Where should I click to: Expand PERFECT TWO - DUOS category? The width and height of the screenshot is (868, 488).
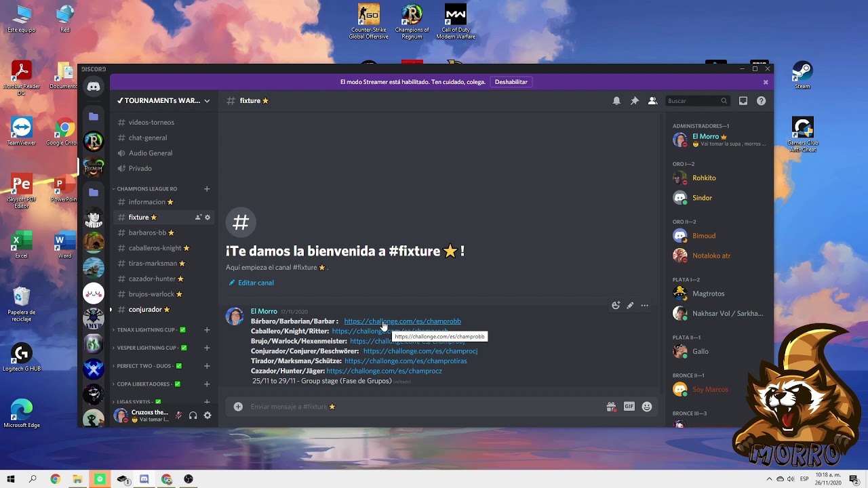tap(146, 366)
